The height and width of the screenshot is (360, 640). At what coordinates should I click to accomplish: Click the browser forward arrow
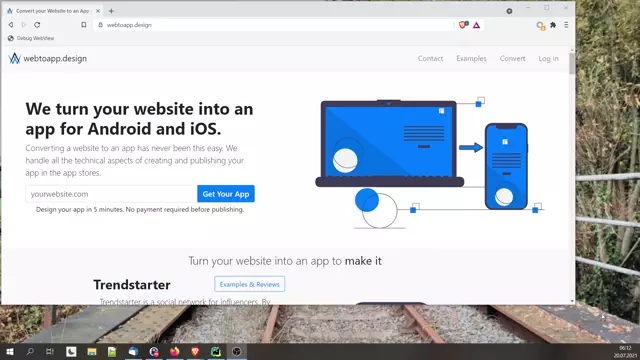point(24,25)
